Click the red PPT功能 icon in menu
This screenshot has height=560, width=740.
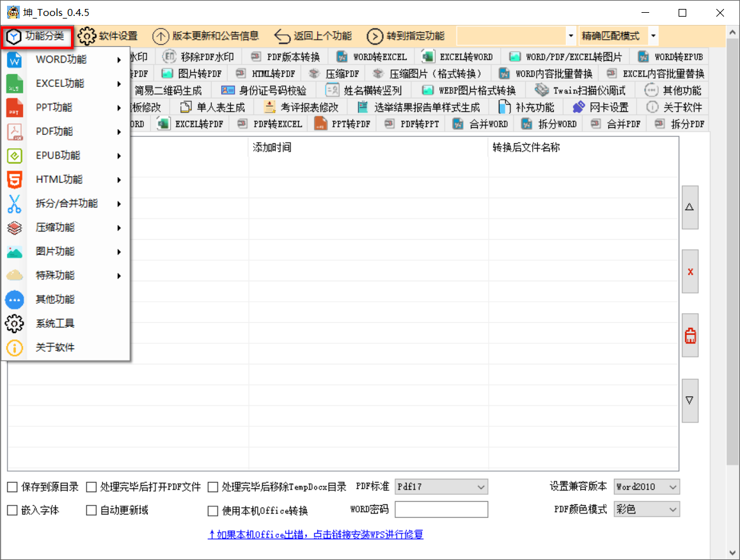click(x=15, y=108)
